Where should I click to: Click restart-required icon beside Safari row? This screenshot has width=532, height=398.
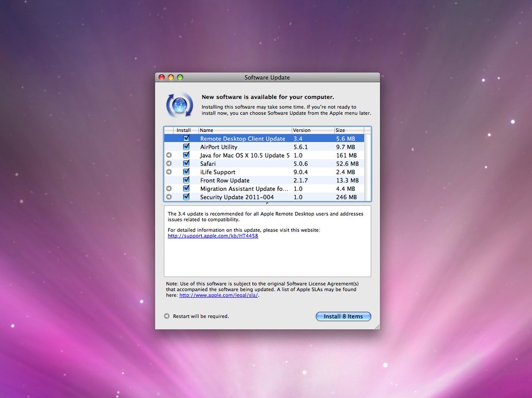(169, 164)
